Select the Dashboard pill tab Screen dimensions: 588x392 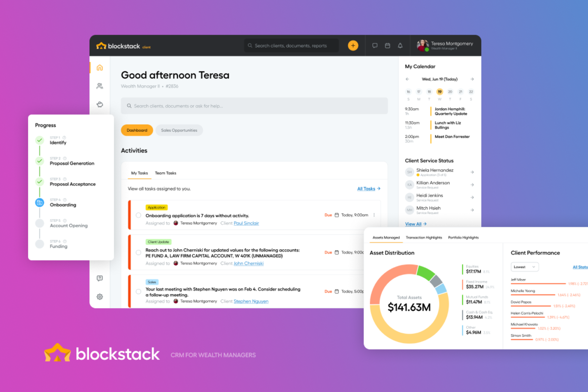[x=137, y=130]
